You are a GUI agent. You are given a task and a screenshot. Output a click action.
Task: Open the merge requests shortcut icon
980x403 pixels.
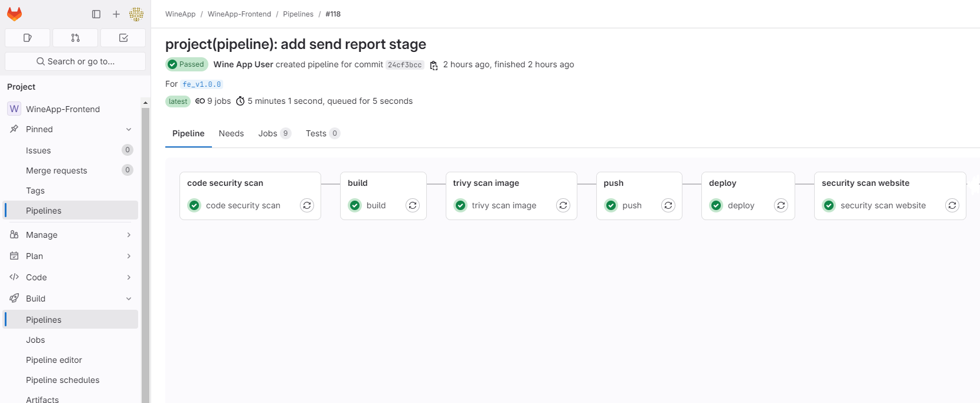click(x=75, y=38)
